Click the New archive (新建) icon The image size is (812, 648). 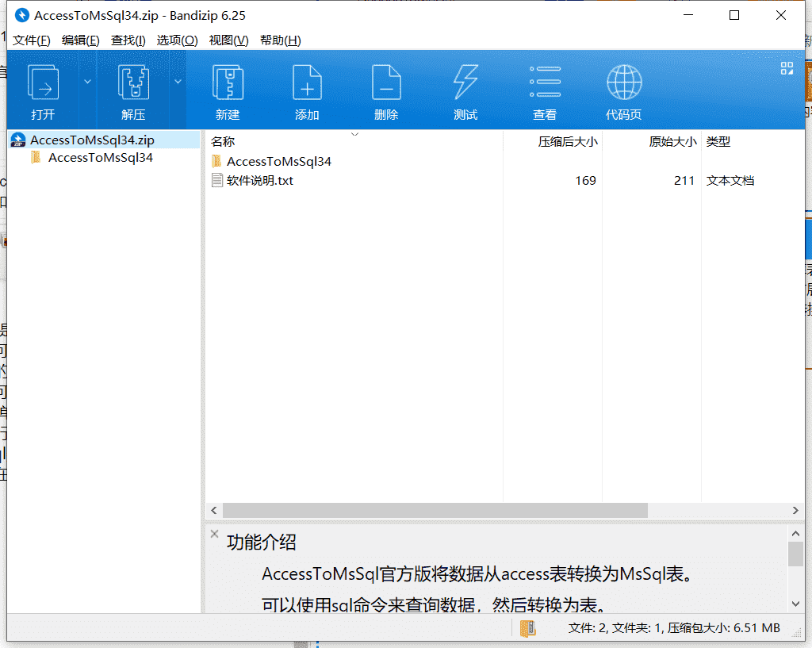tap(228, 82)
